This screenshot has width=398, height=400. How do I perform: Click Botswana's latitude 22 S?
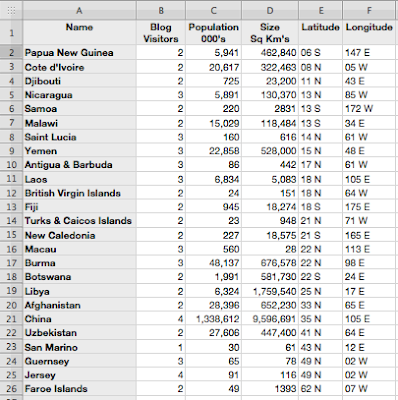[x=320, y=277]
